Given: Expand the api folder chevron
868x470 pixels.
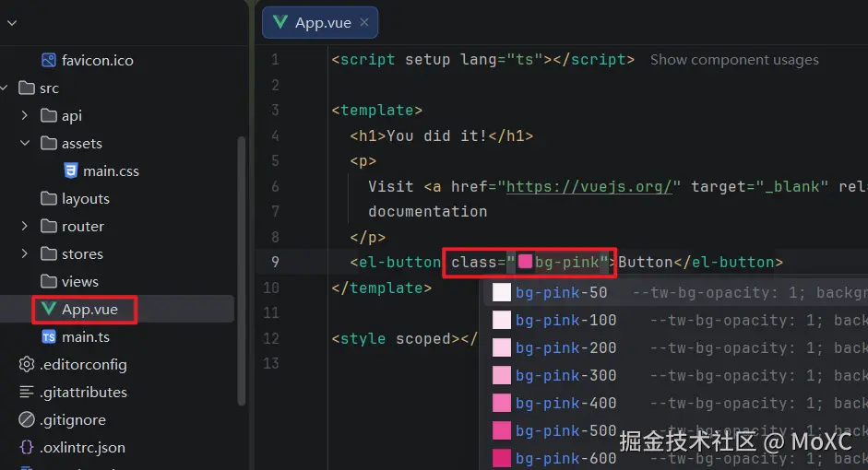Looking at the screenshot, I should point(24,115).
